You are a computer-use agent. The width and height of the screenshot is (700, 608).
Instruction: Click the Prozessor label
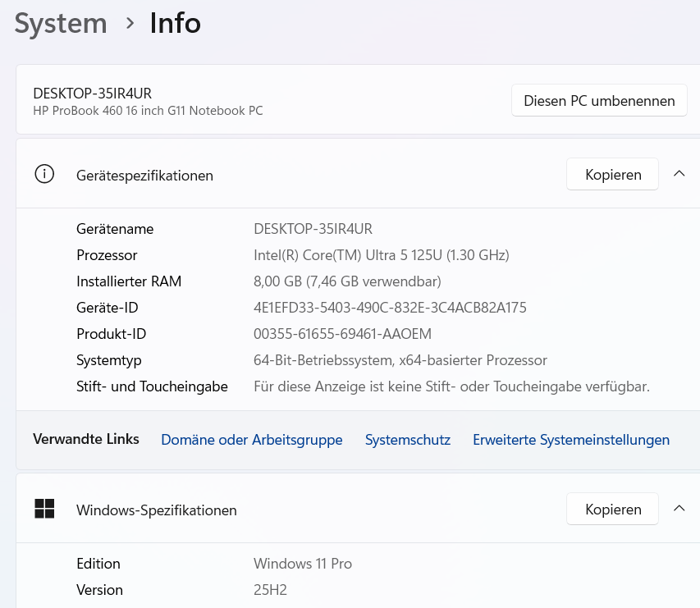coord(107,255)
